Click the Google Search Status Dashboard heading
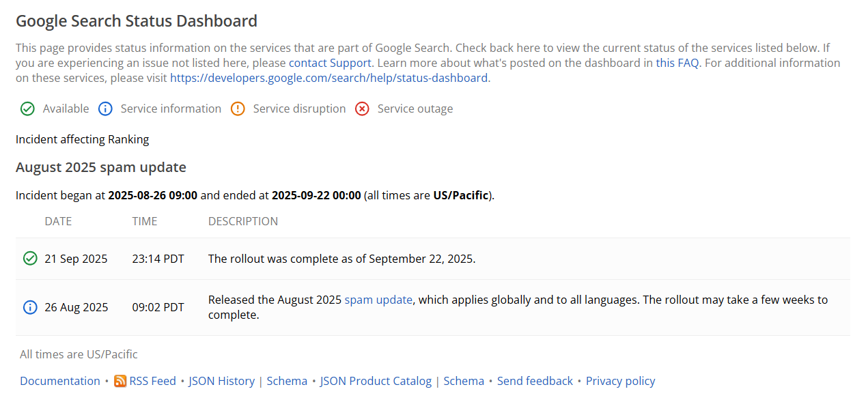Screen dimensions: 868x415 [x=137, y=21]
